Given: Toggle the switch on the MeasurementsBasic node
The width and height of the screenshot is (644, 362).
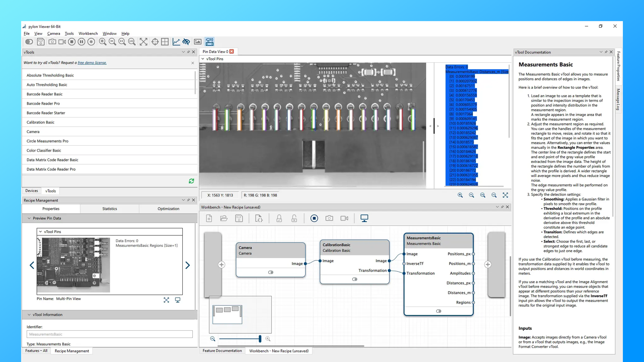Looking at the screenshot, I should tap(439, 311).
